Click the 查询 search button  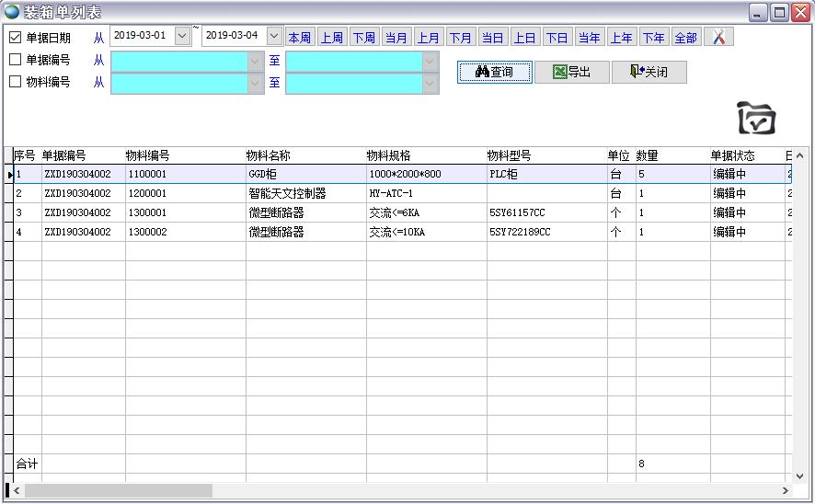click(x=495, y=72)
